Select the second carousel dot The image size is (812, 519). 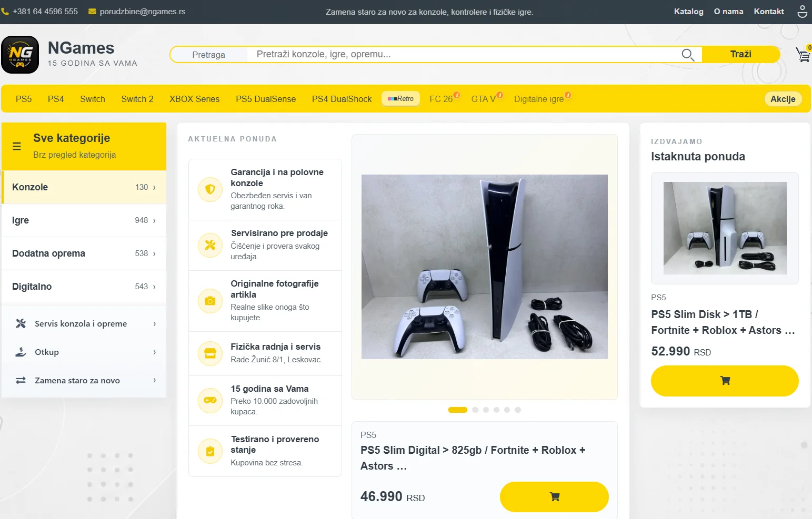click(475, 410)
